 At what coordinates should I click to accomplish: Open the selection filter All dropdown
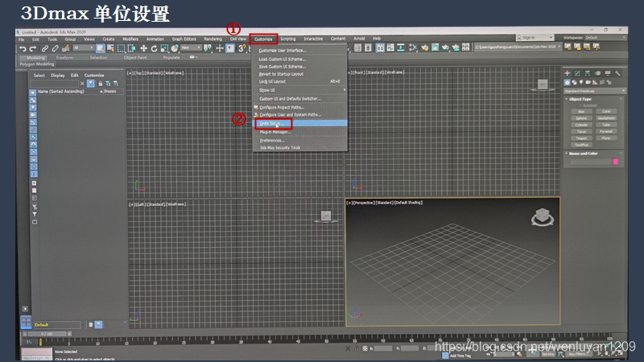84,48
